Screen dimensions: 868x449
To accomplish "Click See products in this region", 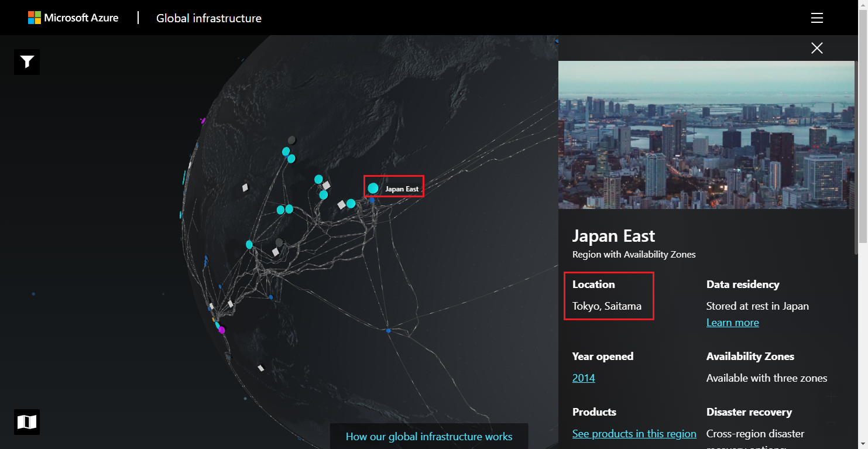I will [x=634, y=434].
